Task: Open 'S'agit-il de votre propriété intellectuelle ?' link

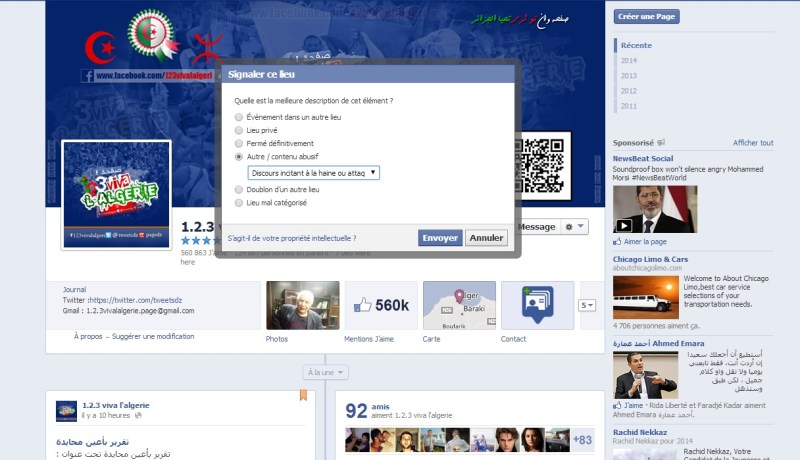Action: click(x=292, y=239)
